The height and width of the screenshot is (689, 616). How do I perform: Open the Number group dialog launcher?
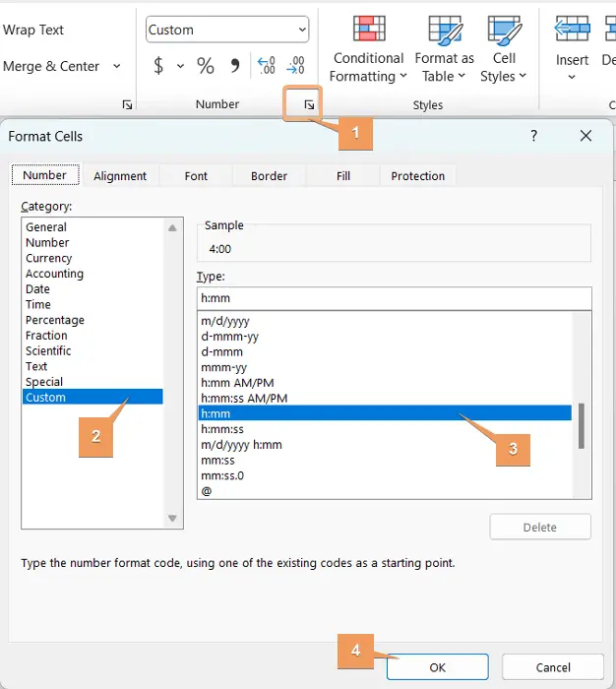click(x=309, y=104)
